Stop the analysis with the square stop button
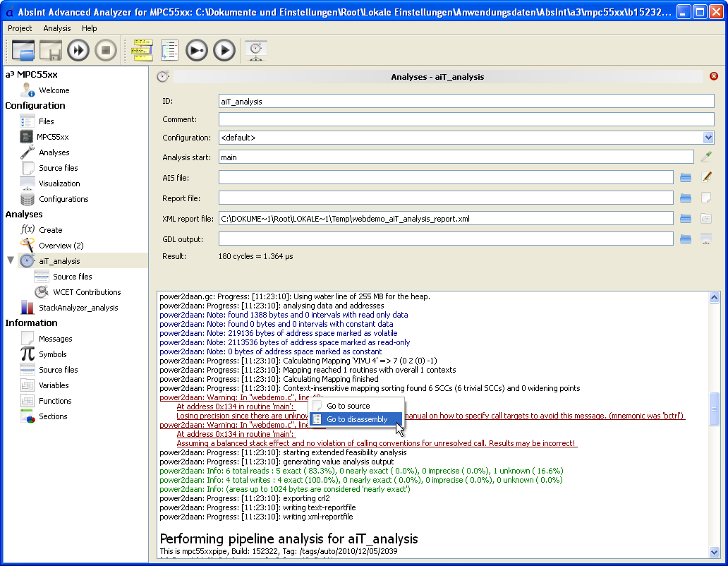Screen dimensions: 728x566 coord(106,50)
